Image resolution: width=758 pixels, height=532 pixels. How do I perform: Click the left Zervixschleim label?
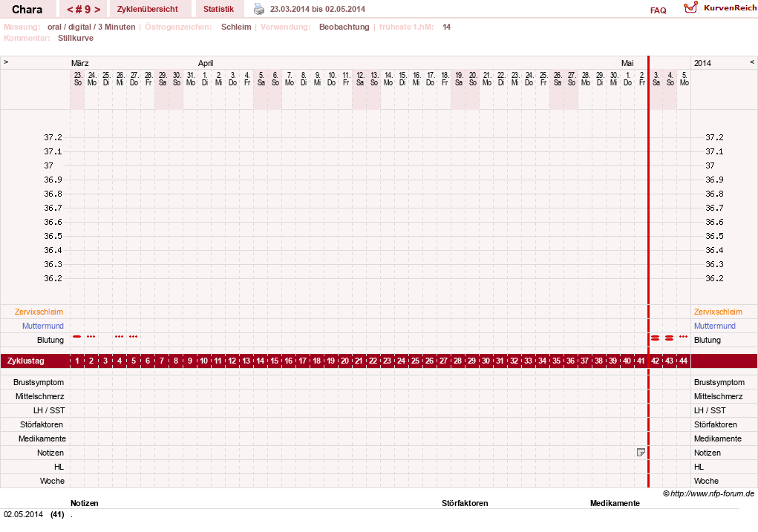[x=39, y=312]
